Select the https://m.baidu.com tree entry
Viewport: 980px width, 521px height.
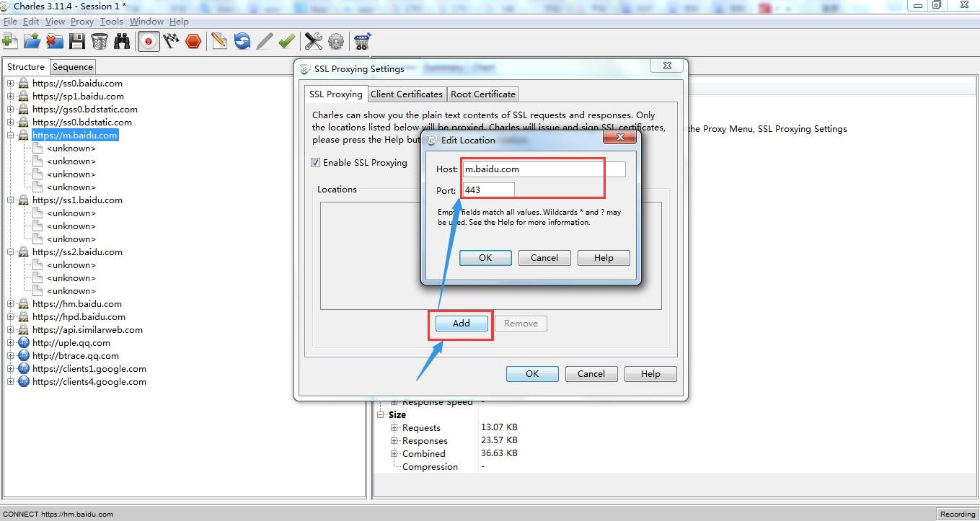pyautogui.click(x=75, y=135)
